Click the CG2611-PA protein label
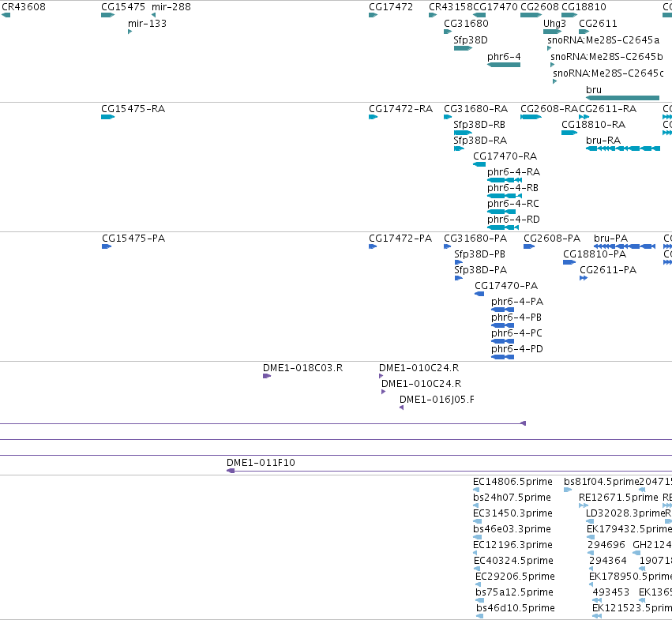The image size is (672, 620). (608, 270)
